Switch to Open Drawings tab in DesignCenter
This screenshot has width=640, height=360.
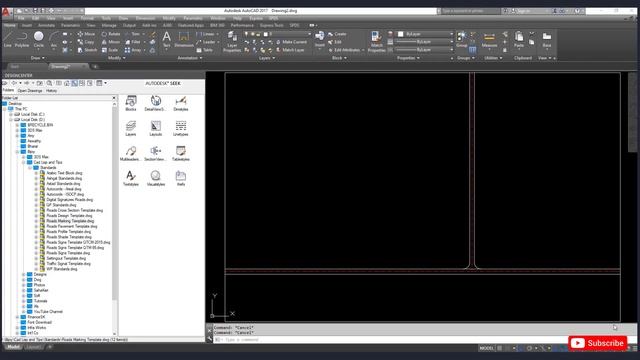[30, 91]
